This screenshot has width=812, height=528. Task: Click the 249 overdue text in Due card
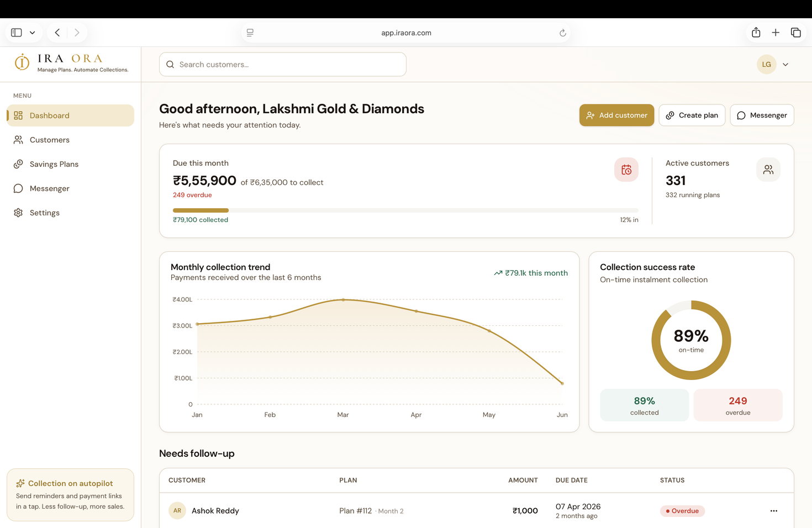click(x=192, y=195)
